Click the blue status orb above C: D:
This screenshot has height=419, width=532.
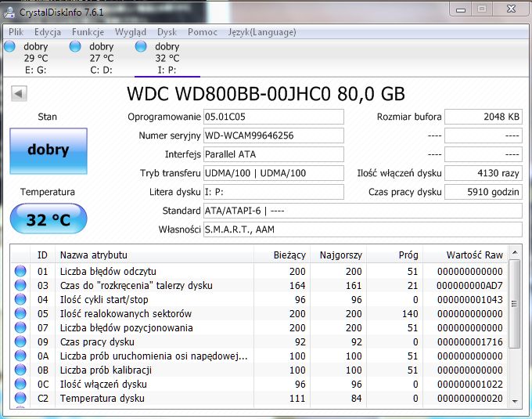point(75,46)
